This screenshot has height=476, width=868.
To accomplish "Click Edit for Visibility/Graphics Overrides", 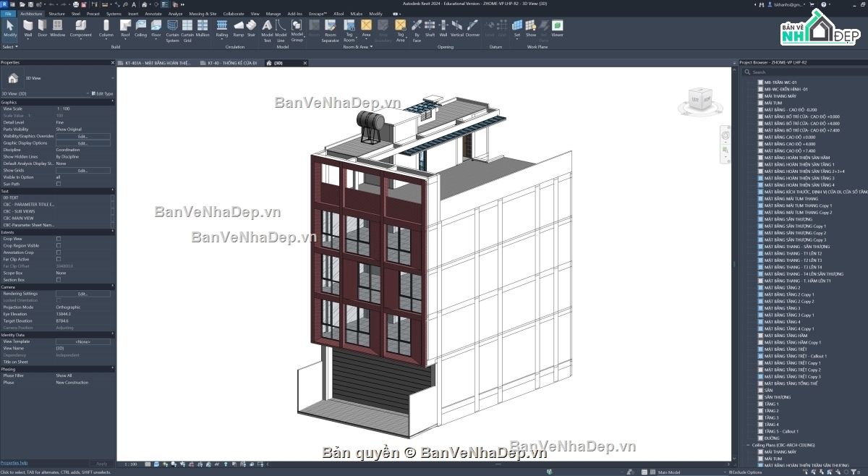I will tap(82, 136).
